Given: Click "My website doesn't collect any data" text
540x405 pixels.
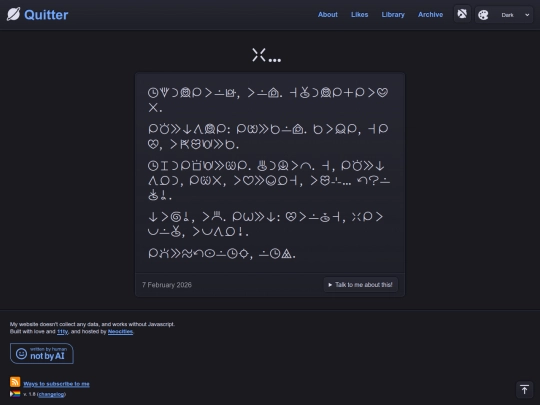Looking at the screenshot, I should tap(55, 324).
